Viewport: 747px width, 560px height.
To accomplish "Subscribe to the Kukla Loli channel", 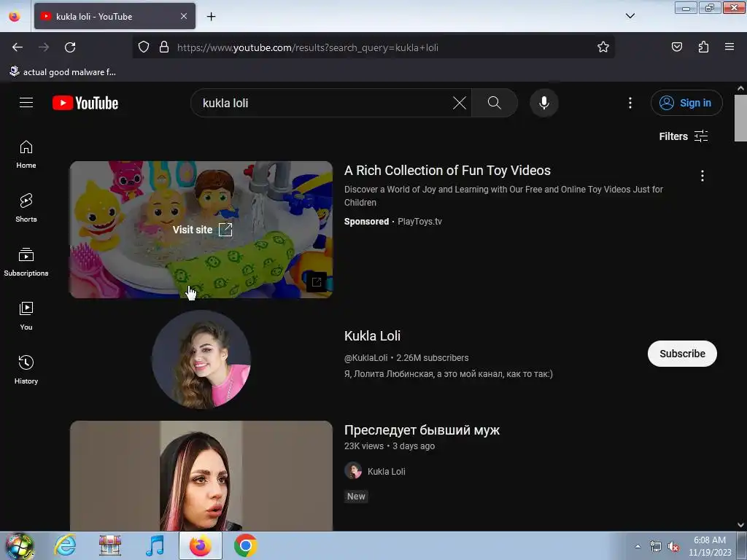I will point(682,354).
